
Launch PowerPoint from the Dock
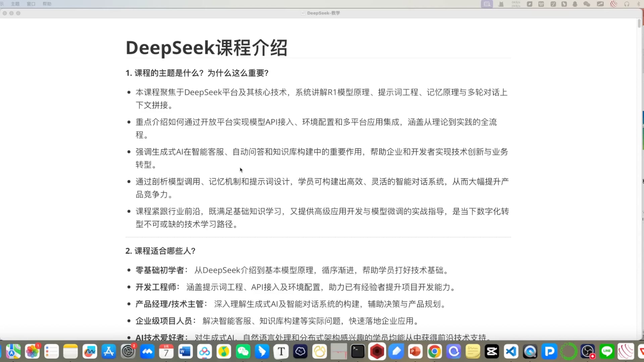point(415,352)
